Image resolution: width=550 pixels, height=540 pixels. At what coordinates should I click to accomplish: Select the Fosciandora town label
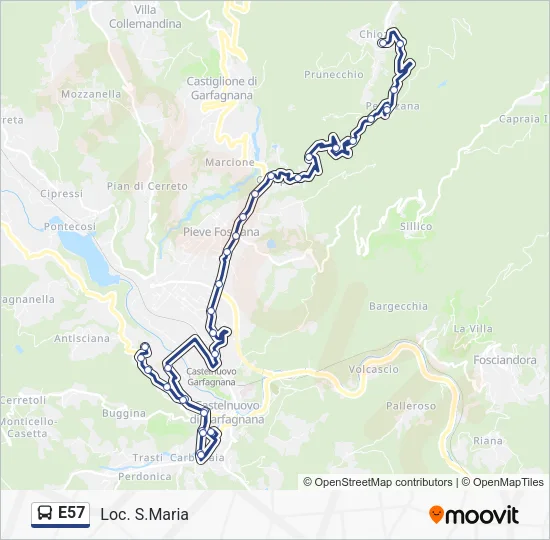click(505, 360)
